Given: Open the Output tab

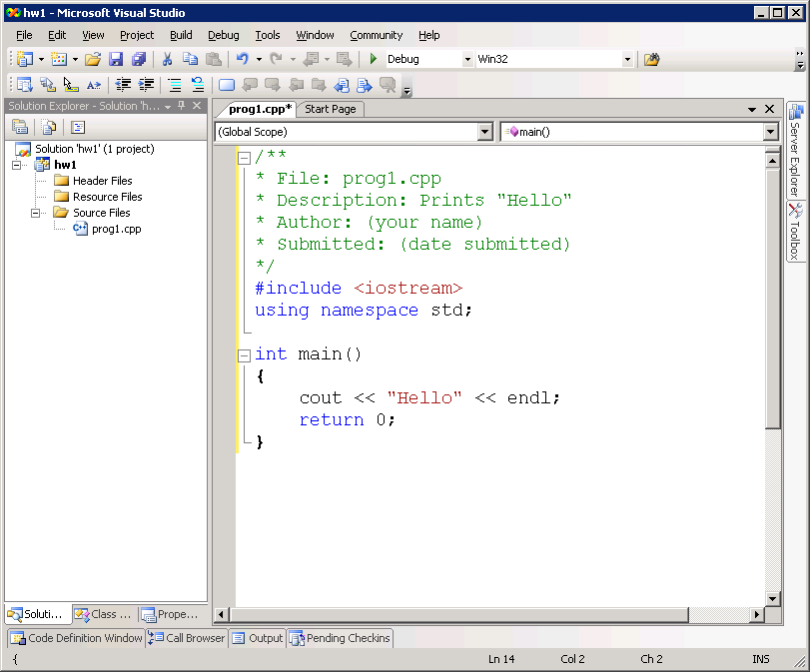Looking at the screenshot, I should (x=258, y=638).
